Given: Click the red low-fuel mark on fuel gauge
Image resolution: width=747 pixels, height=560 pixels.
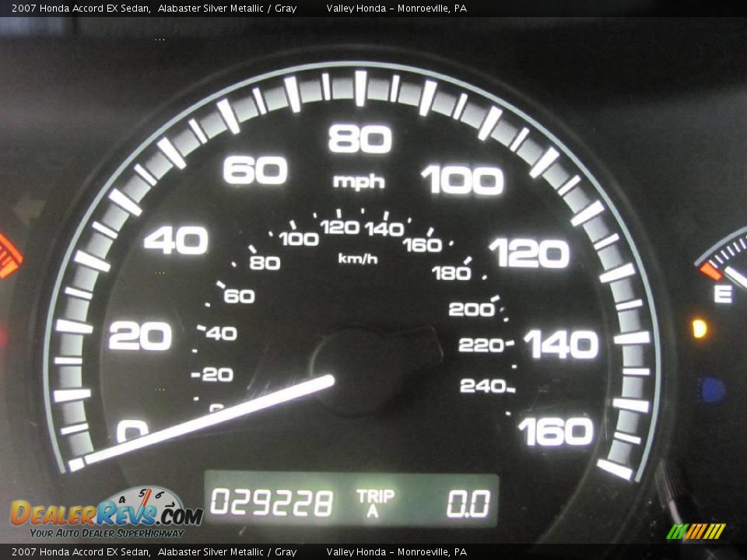Looking at the screenshot, I should click(x=711, y=271).
